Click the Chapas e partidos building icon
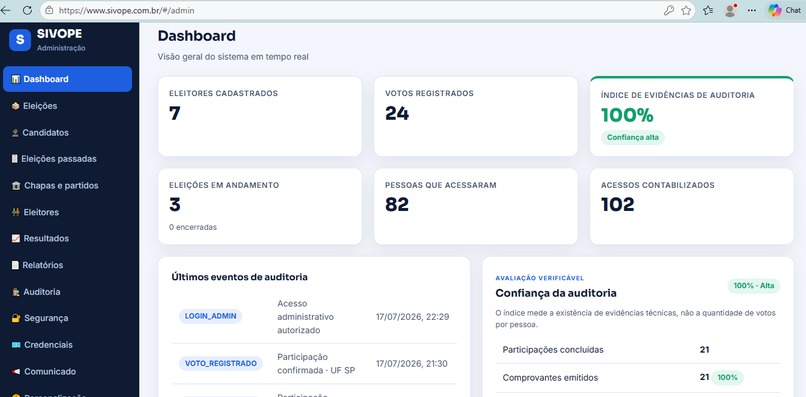Viewport: 806px width, 397px height. 16,186
